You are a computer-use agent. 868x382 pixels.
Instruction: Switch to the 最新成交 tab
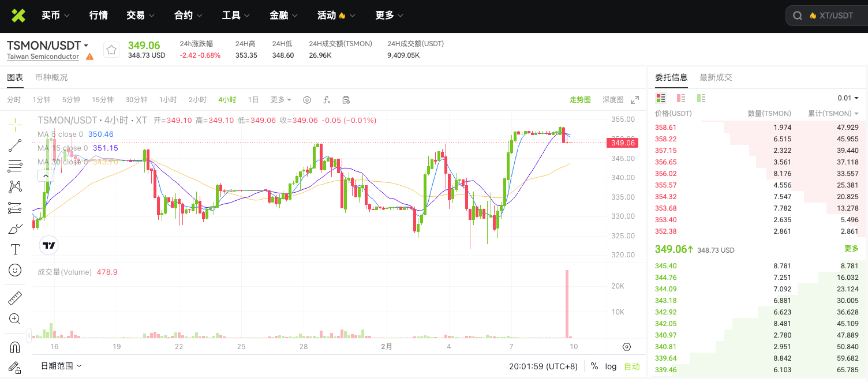tap(716, 77)
